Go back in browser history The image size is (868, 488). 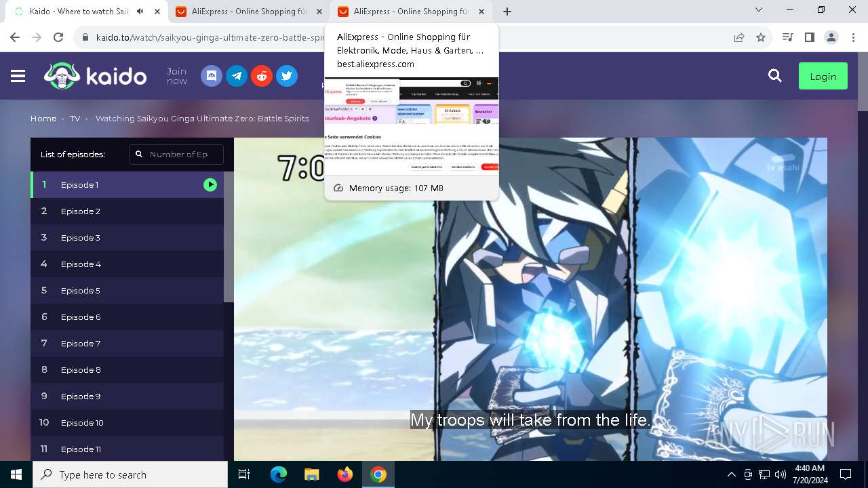click(x=15, y=37)
